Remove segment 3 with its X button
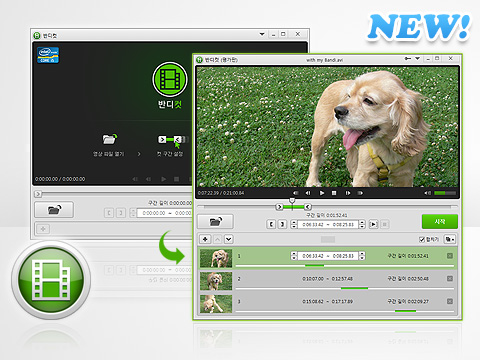The width and height of the screenshot is (480, 360). point(450,301)
